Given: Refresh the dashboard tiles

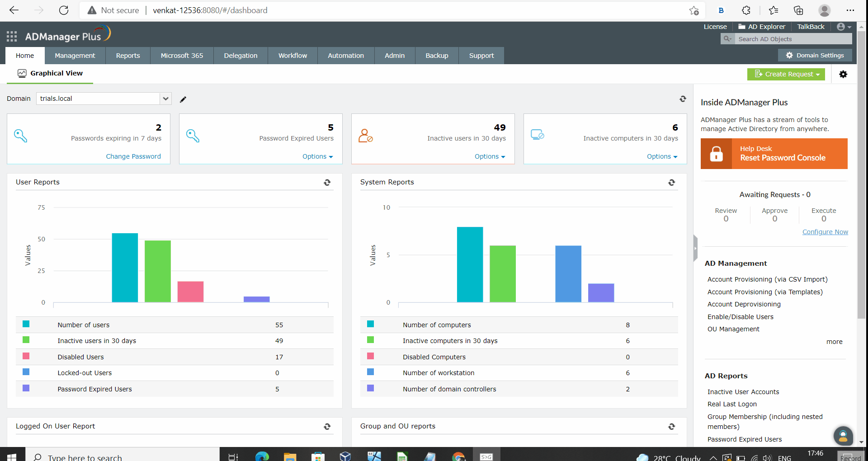Looking at the screenshot, I should click(x=683, y=99).
